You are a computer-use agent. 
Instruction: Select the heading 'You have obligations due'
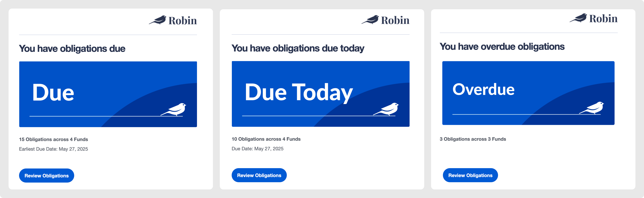click(72, 48)
